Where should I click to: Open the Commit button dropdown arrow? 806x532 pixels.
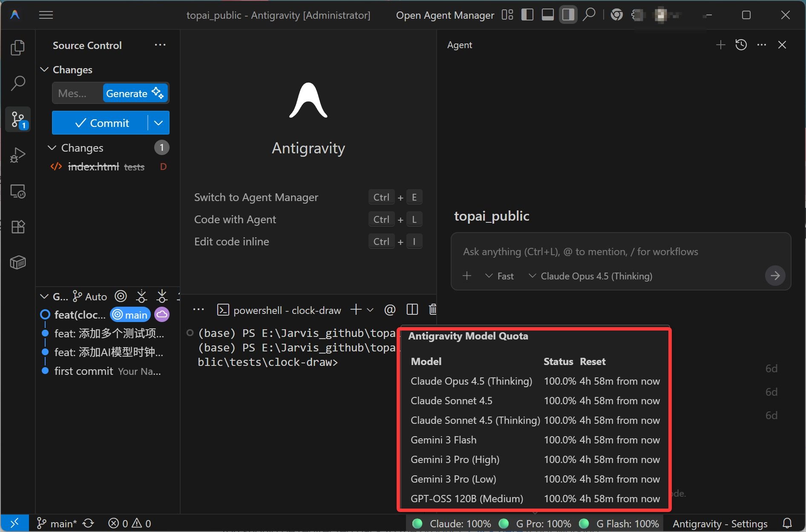point(158,123)
